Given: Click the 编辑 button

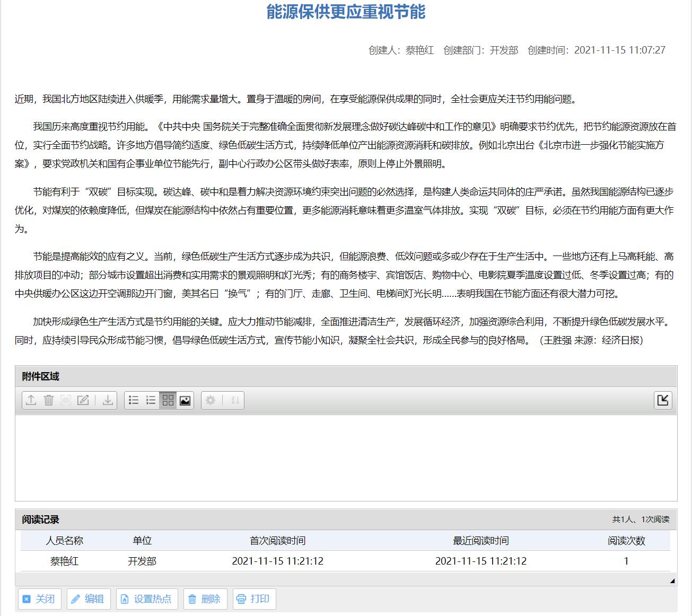Looking at the screenshot, I should click(x=87, y=599).
